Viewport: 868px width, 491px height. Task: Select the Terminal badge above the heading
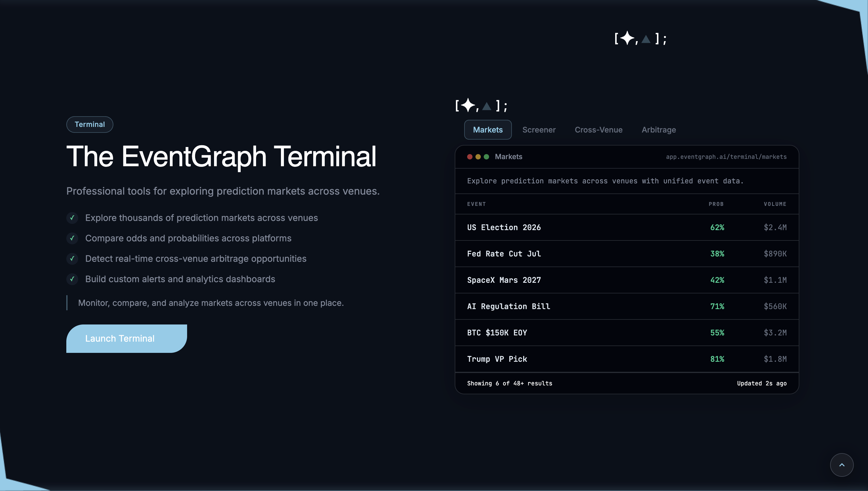tap(89, 125)
